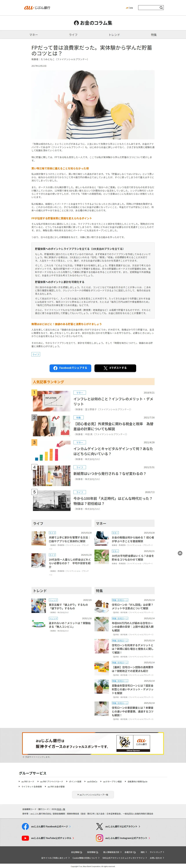This screenshot has width=186, height=868.
Task: Open the お金の勉強は何から始める article
Action: [x=133, y=539]
